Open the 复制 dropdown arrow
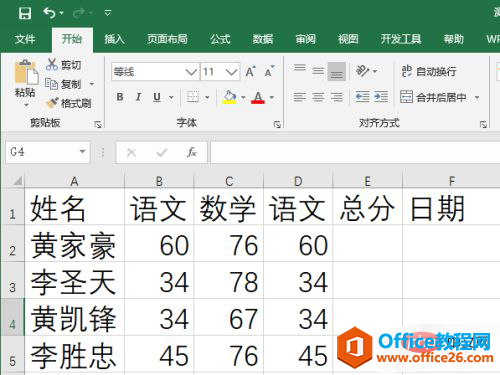500x375 pixels. click(92, 84)
